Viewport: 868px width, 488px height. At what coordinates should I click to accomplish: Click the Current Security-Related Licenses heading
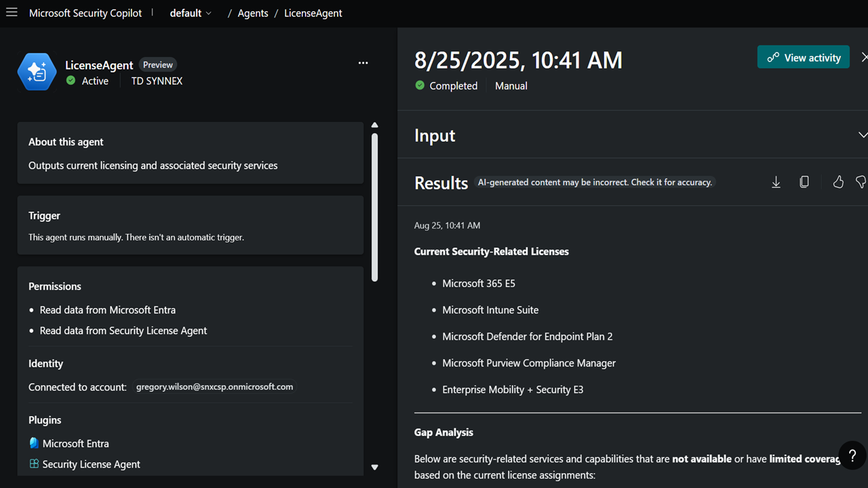click(x=492, y=251)
